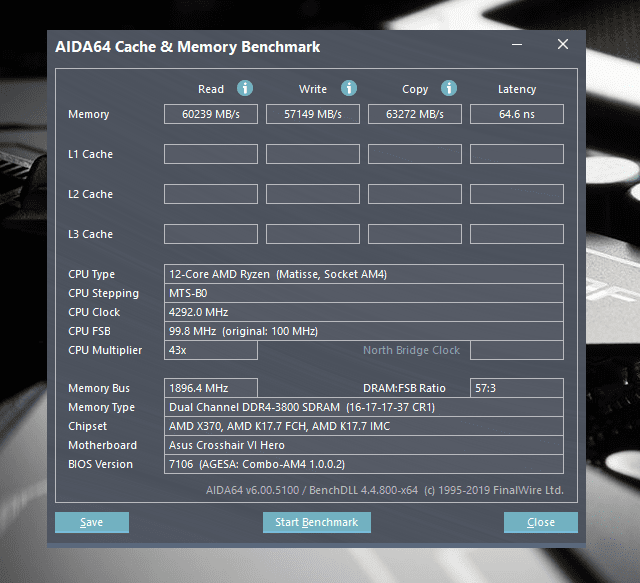Image resolution: width=640 pixels, height=583 pixels.
Task: Minimize the AIDA64 benchmark window
Action: pyautogui.click(x=517, y=45)
